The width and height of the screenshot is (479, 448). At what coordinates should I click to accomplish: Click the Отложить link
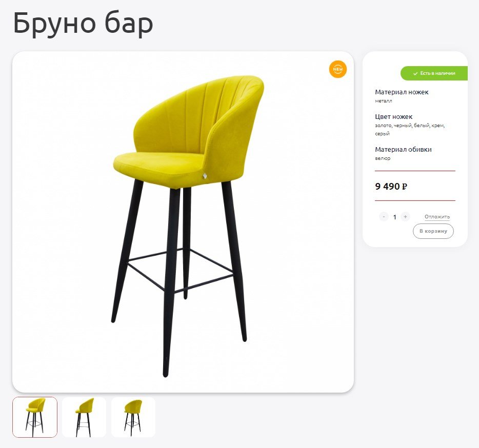click(437, 216)
